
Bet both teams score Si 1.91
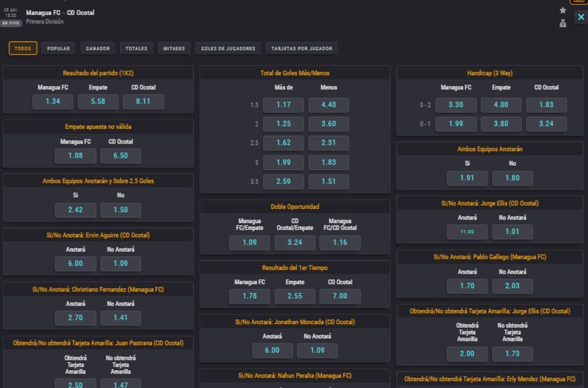(x=467, y=178)
